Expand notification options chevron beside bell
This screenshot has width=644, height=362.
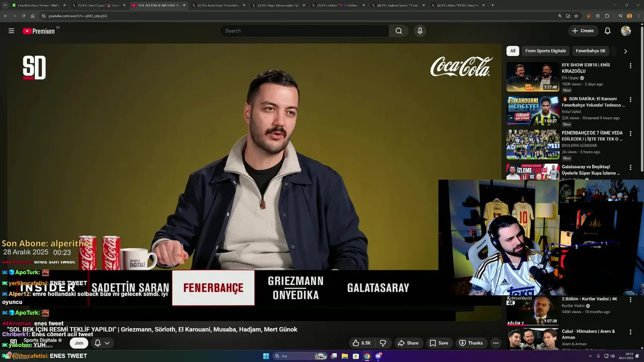(x=107, y=343)
